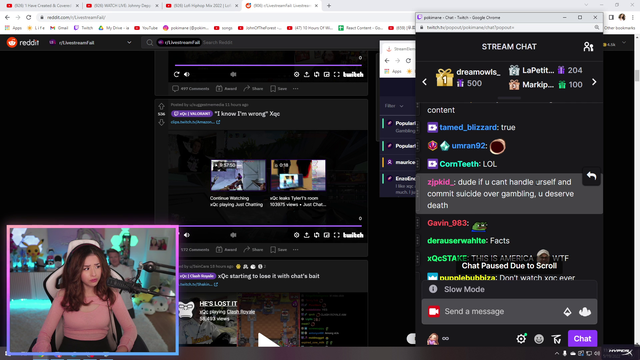The image size is (640, 360).
Task: Downvote the "I know I'm wrong" Xqc post
Action: click(161, 122)
